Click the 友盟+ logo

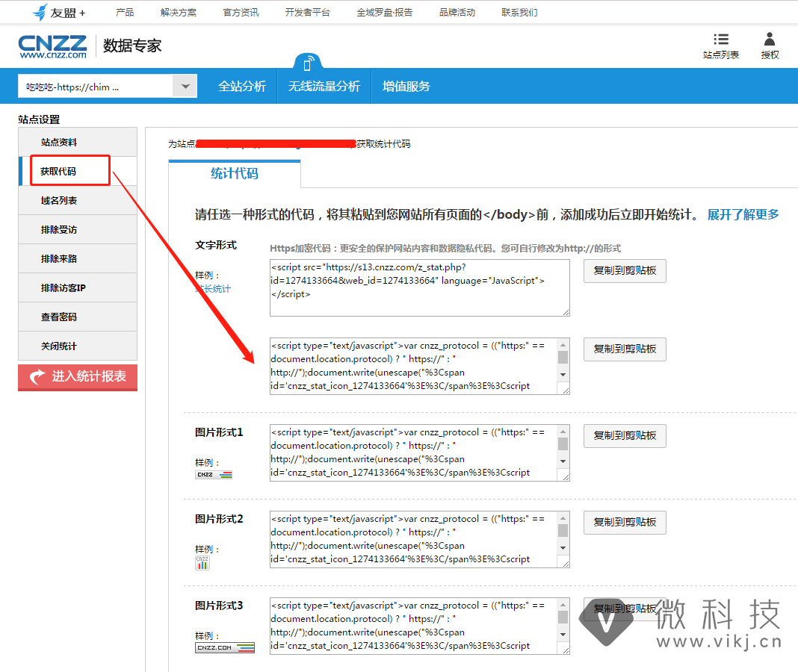click(59, 13)
